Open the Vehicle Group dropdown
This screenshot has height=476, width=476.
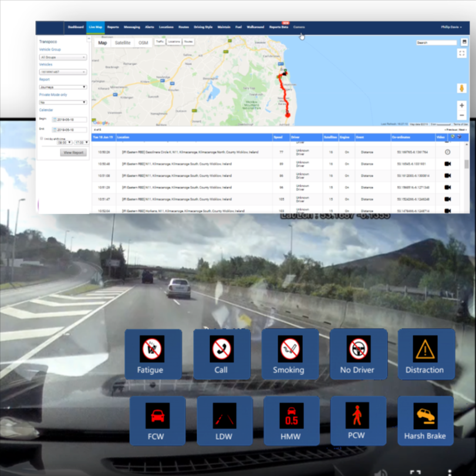[63, 58]
